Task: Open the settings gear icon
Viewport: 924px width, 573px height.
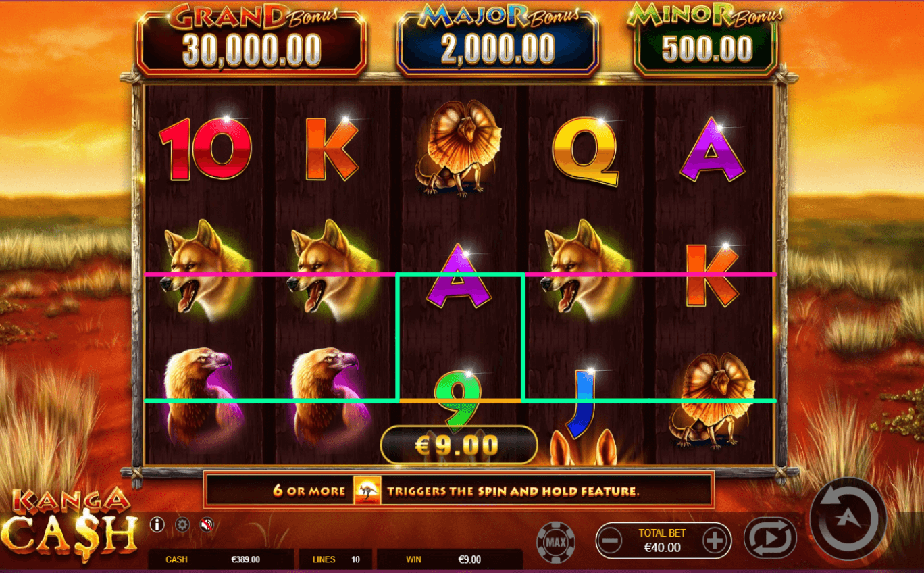Action: 182,524
